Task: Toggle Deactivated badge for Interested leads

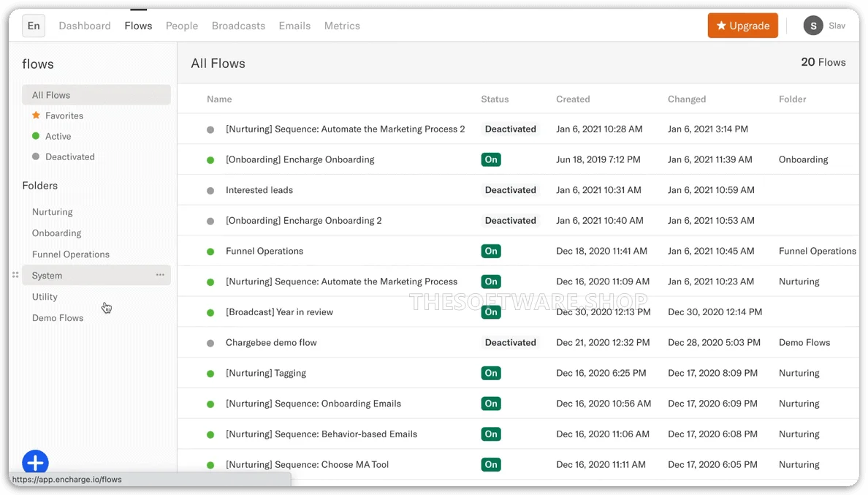Action: tap(511, 190)
